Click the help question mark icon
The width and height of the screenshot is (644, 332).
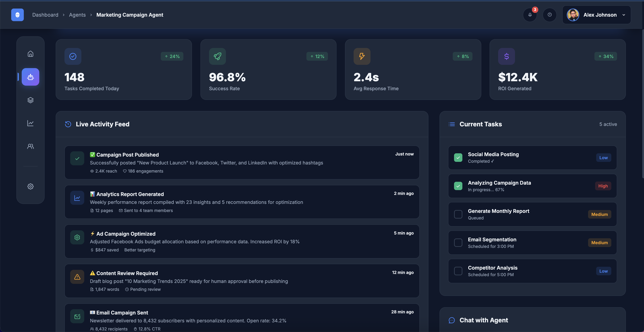coord(549,15)
